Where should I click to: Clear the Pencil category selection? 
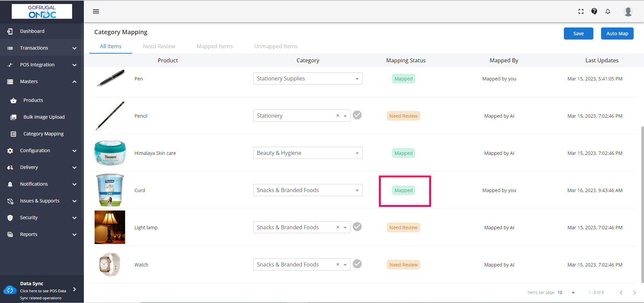pos(338,116)
